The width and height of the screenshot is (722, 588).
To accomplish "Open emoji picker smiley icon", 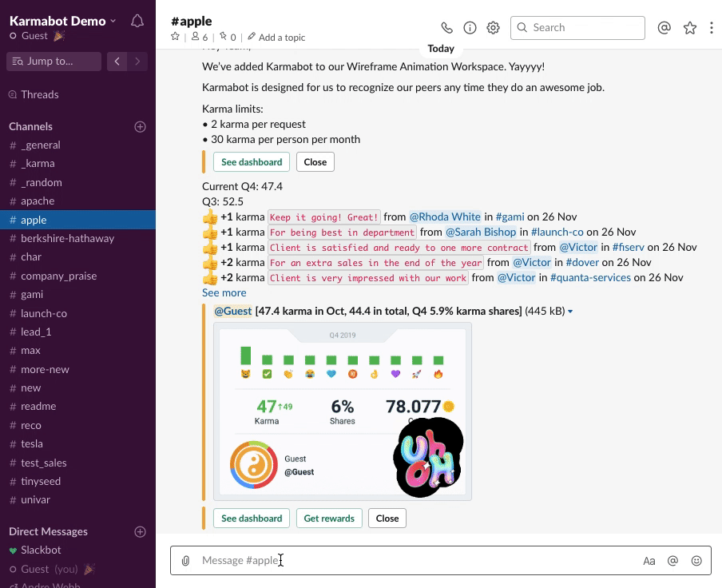I will click(696, 560).
